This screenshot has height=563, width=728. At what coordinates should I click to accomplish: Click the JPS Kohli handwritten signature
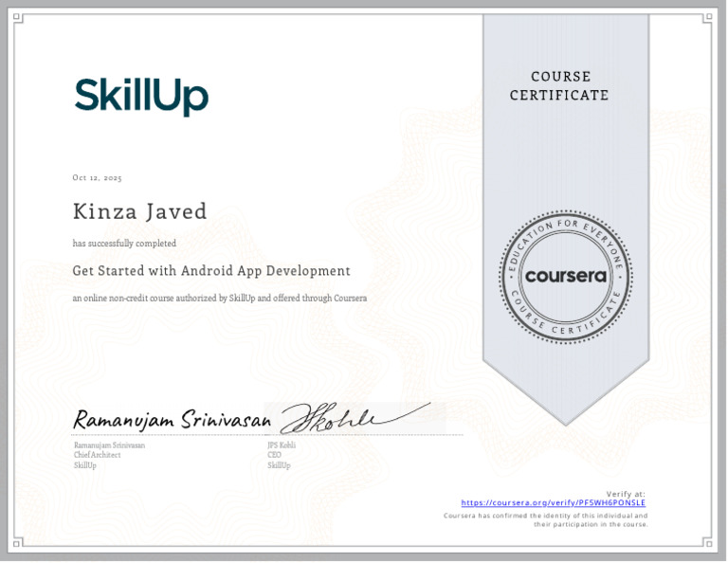pyautogui.click(x=355, y=418)
